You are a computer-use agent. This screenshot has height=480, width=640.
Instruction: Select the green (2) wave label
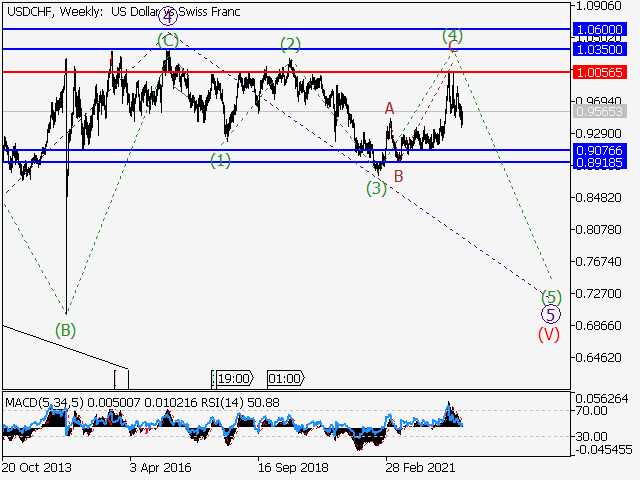pyautogui.click(x=290, y=44)
